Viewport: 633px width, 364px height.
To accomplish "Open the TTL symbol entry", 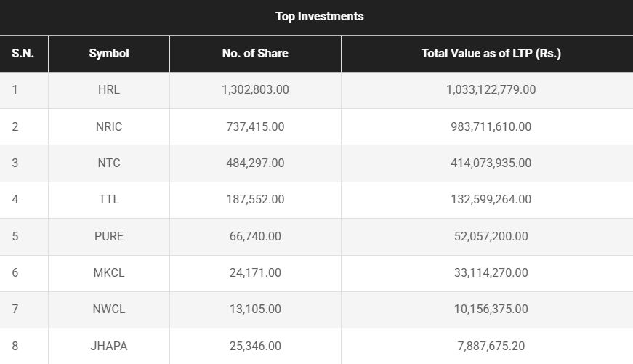I will coord(109,199).
